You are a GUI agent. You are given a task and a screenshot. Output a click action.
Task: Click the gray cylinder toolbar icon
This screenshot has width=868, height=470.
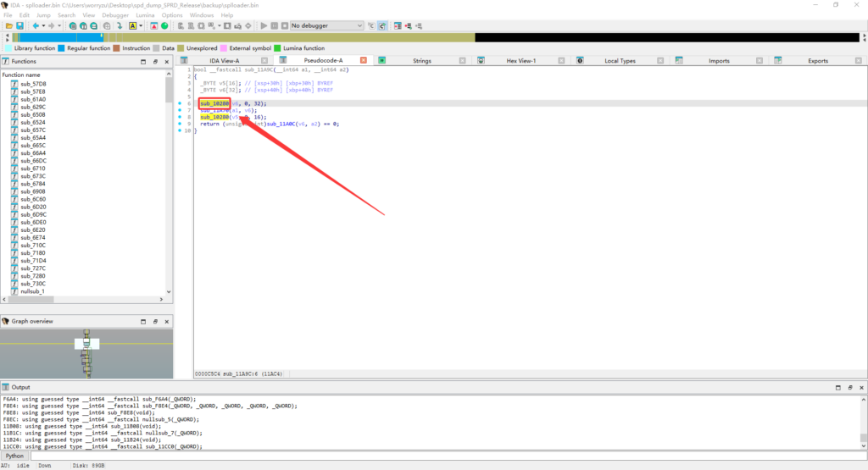point(107,26)
